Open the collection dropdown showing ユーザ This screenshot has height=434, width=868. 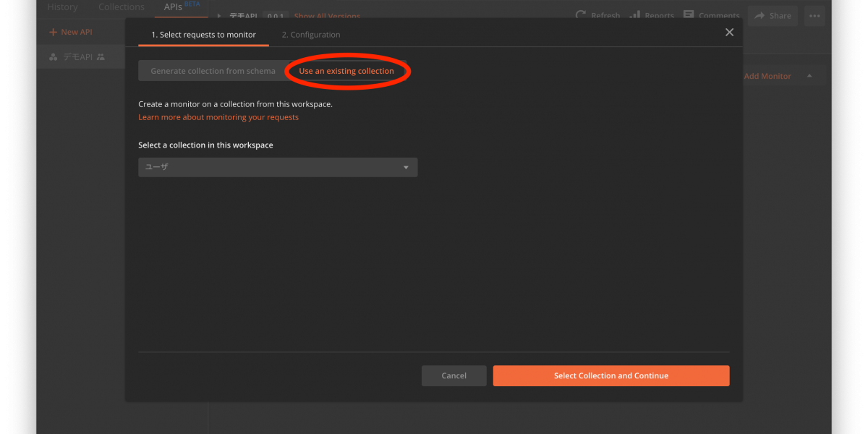tap(278, 167)
